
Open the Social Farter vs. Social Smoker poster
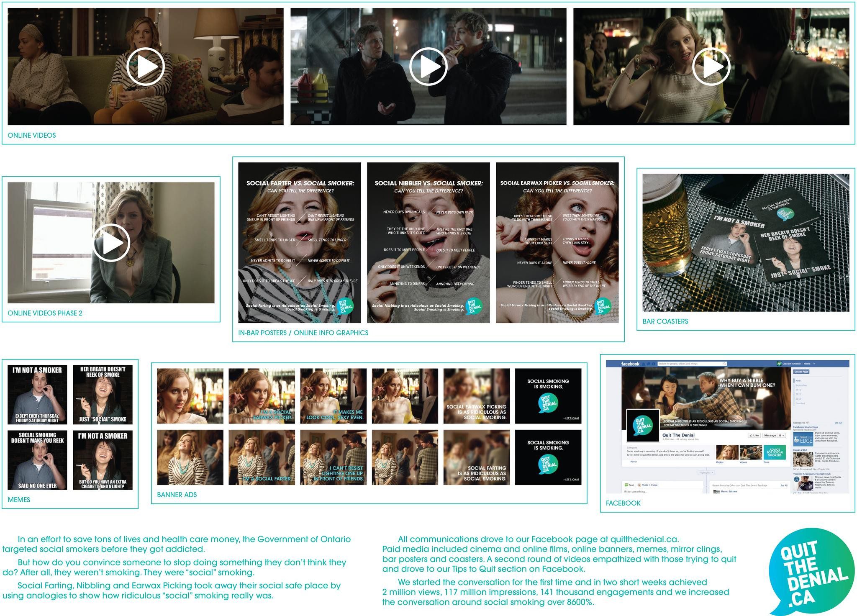point(300,243)
